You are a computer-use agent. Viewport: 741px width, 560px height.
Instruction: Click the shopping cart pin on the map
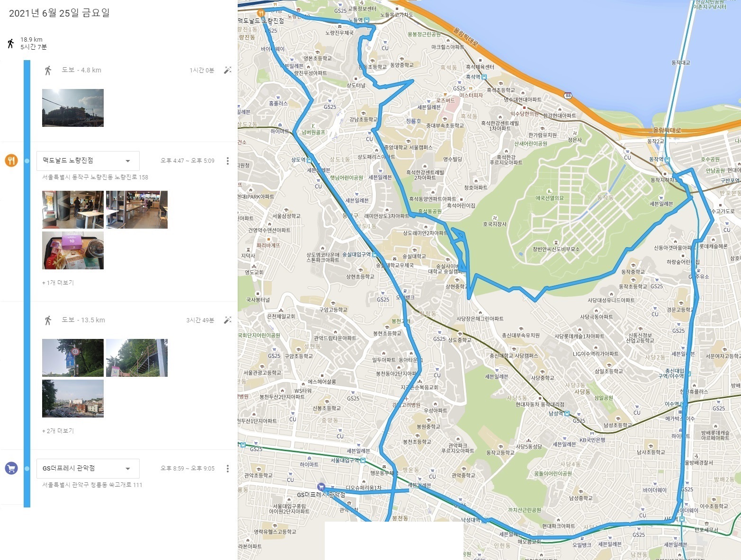pos(321,486)
